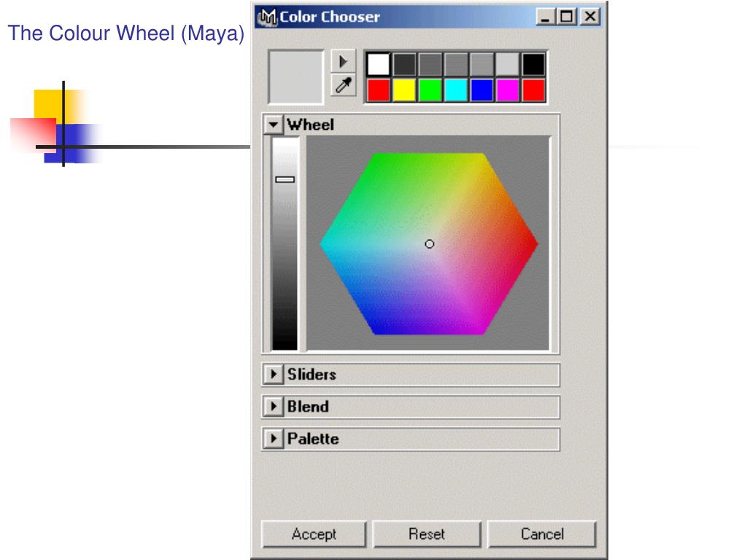747x560 pixels.
Task: Pick the magenta swatch
Action: [x=508, y=90]
